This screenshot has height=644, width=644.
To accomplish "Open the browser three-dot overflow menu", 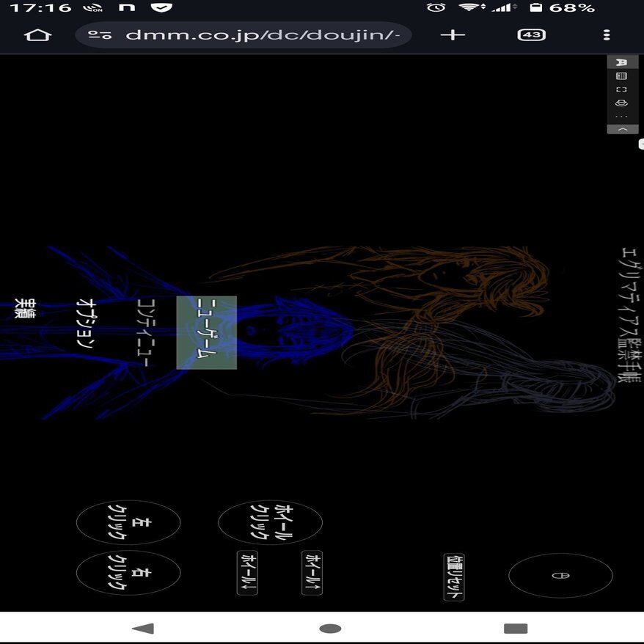I will 607,35.
